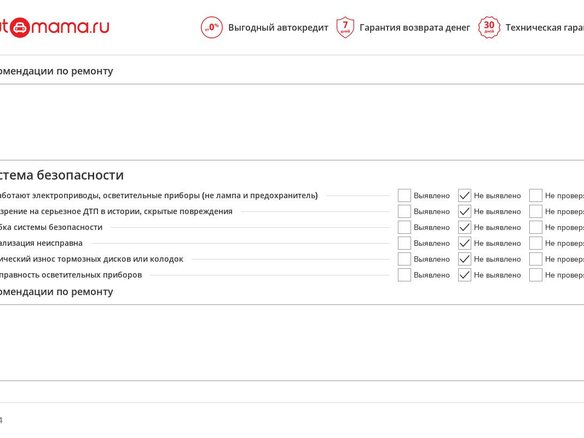Check 'Выявлено' for the сигнализация неисправна row

coord(404,243)
